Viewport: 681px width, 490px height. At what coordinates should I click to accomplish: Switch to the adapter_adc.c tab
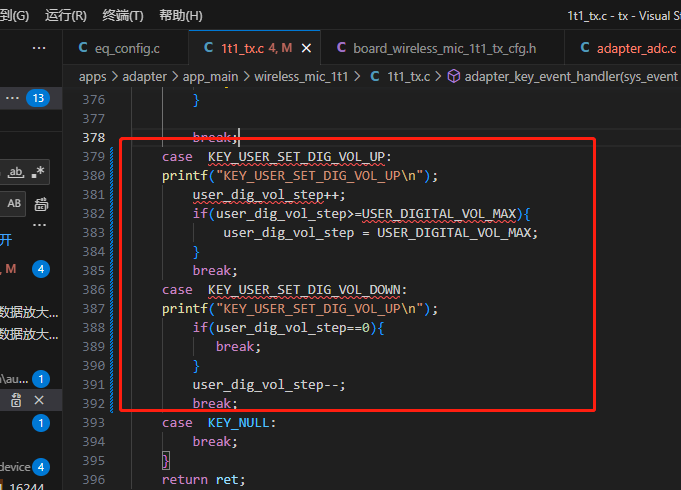click(x=623, y=48)
